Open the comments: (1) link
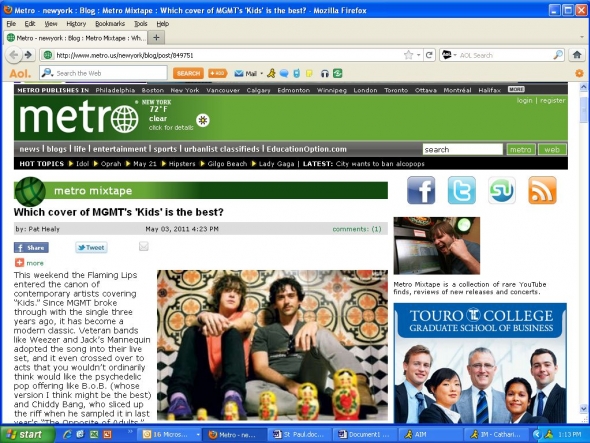590x443 pixels. [x=357, y=229]
